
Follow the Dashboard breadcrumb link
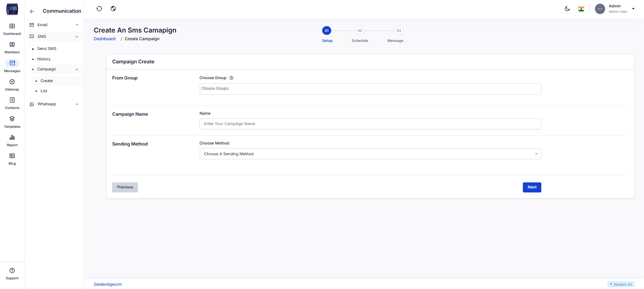[x=104, y=39]
